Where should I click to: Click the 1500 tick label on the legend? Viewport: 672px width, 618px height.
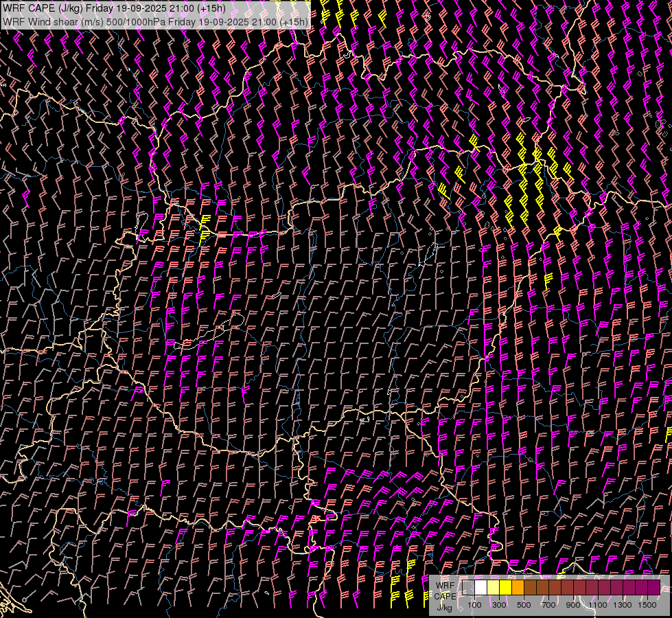[647, 605]
